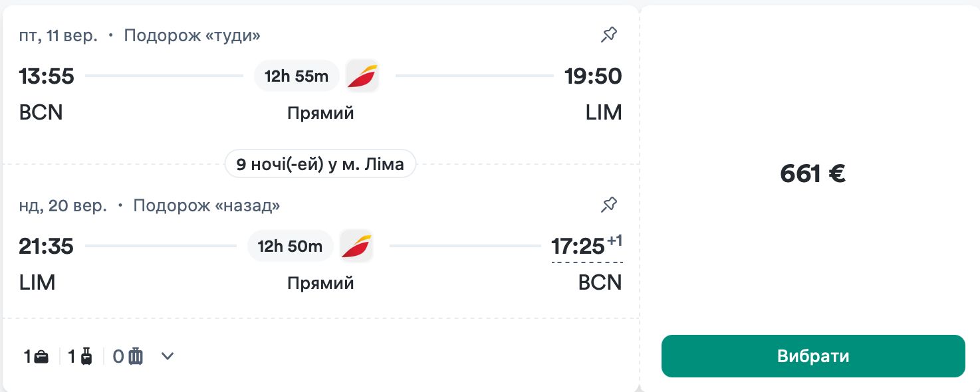The height and width of the screenshot is (392, 980).
Task: Expand baggage details chevron
Action: click(168, 357)
